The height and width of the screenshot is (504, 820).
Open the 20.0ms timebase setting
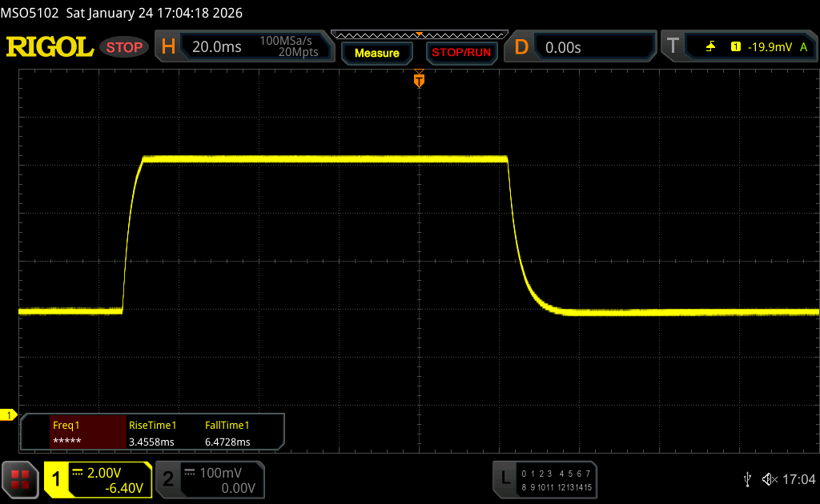pos(216,47)
